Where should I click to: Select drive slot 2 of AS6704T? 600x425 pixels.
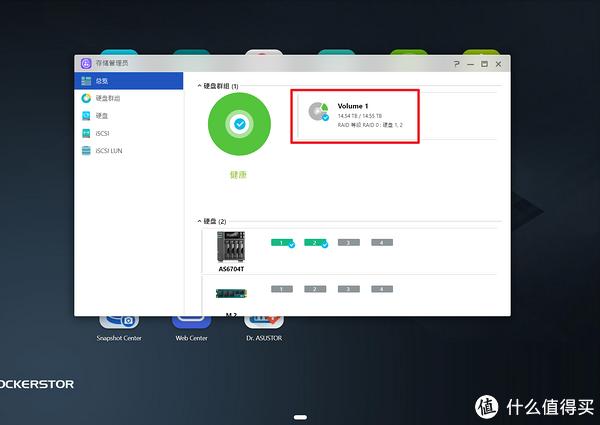click(316, 243)
